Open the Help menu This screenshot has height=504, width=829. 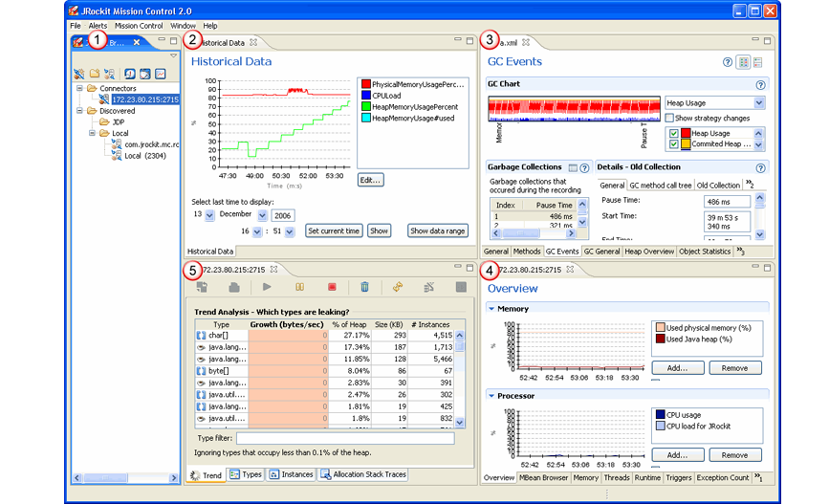(210, 26)
